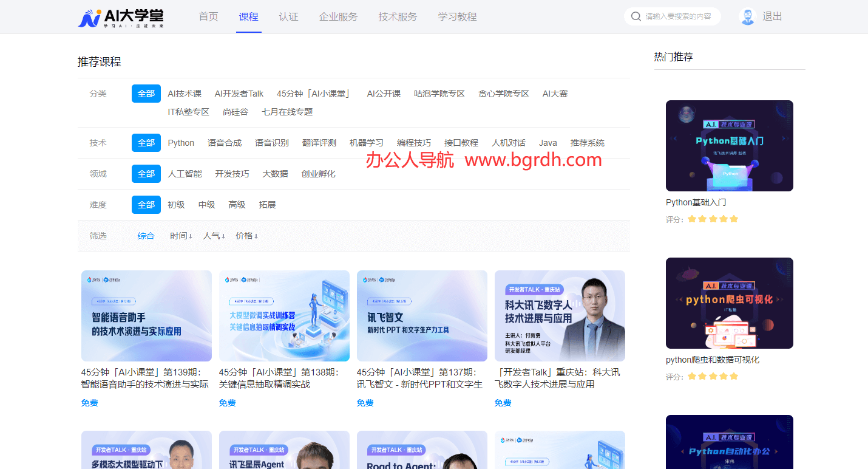Filter technology by 翻译评测
The image size is (868, 469).
319,143
